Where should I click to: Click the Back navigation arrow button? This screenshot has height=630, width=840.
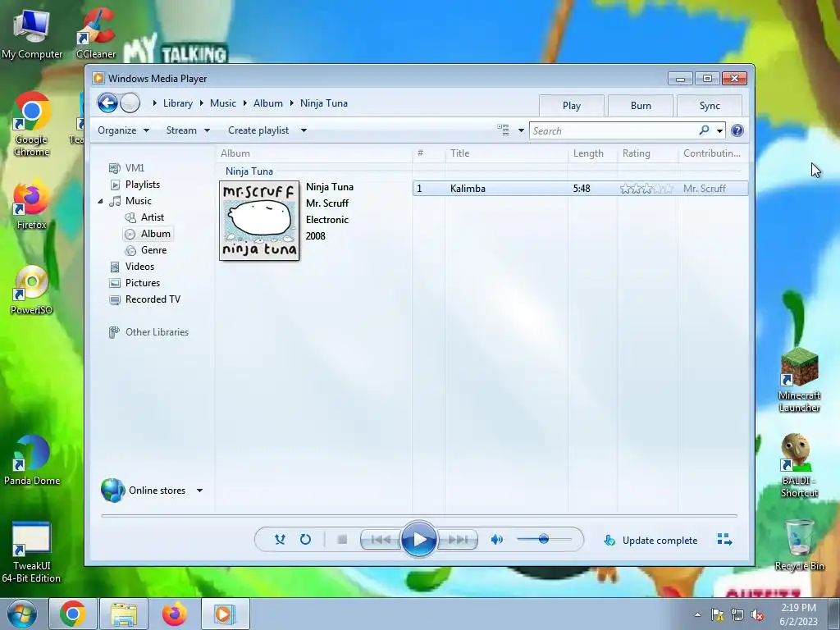coord(107,103)
